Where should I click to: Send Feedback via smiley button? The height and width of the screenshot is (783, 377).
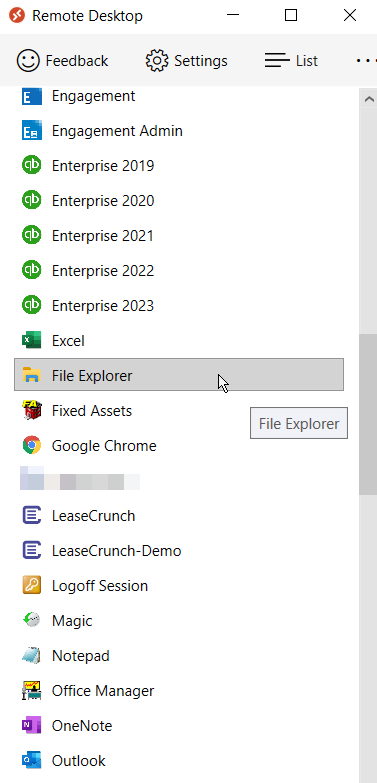tap(62, 60)
